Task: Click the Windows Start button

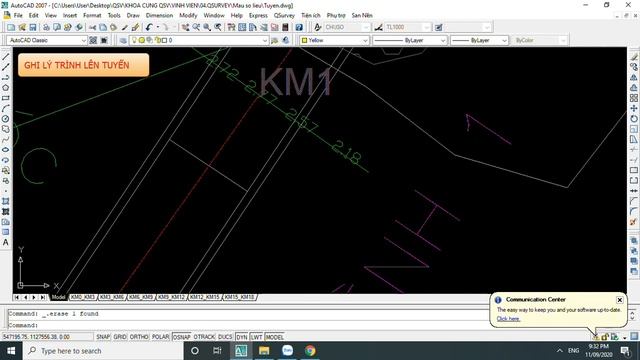Action: 11,351
